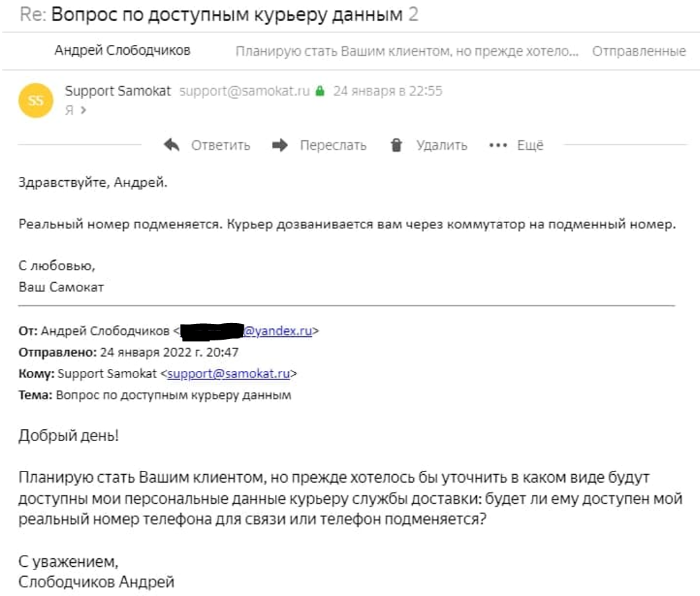Click the yellow 'SS' sender avatar
Viewport: 700px width, 596px height.
[35, 100]
